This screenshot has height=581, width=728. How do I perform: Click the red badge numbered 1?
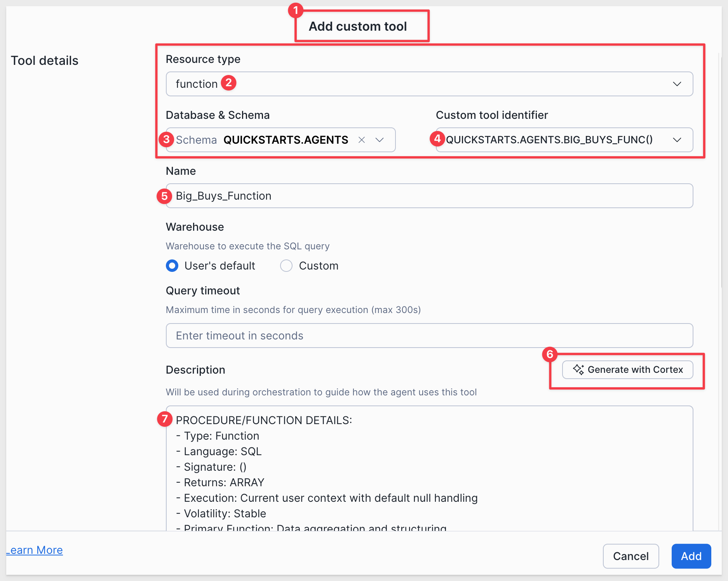click(296, 10)
